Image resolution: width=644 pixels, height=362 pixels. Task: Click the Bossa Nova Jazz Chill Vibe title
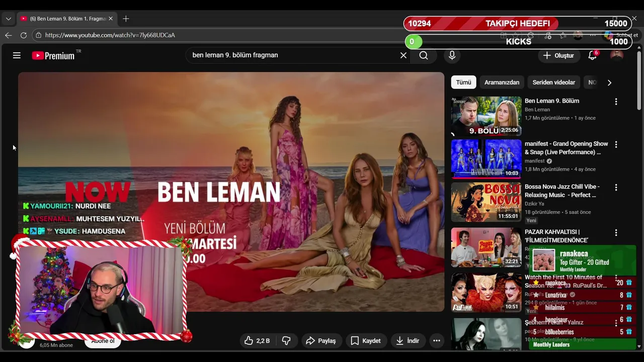pos(562,191)
